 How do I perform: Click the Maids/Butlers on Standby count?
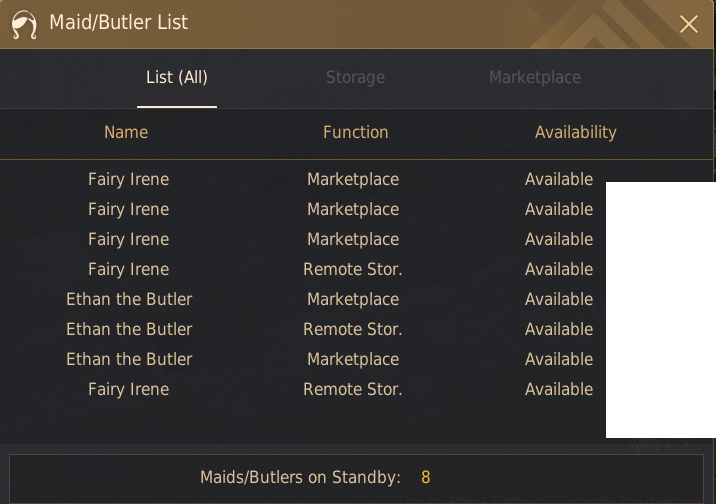(x=426, y=477)
